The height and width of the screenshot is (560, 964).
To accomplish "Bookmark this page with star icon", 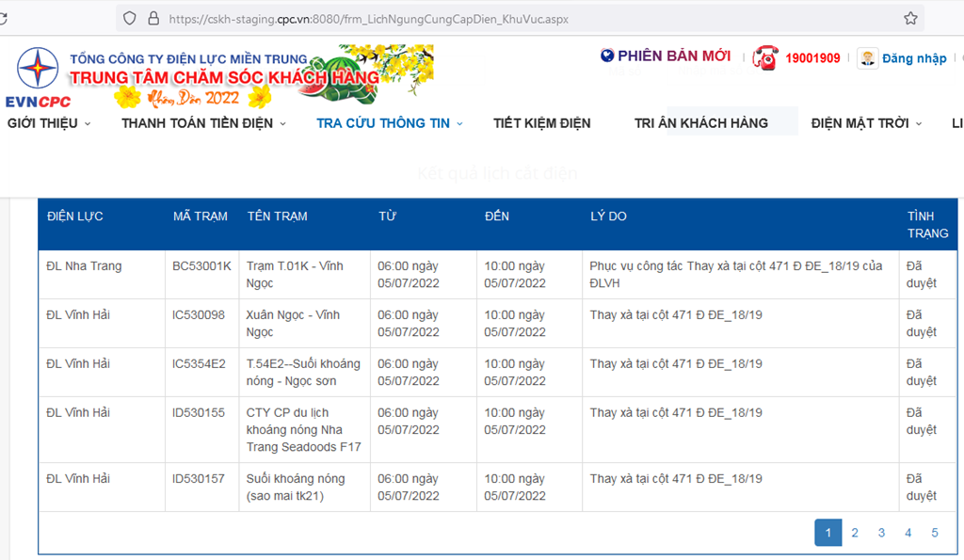I will pyautogui.click(x=910, y=18).
